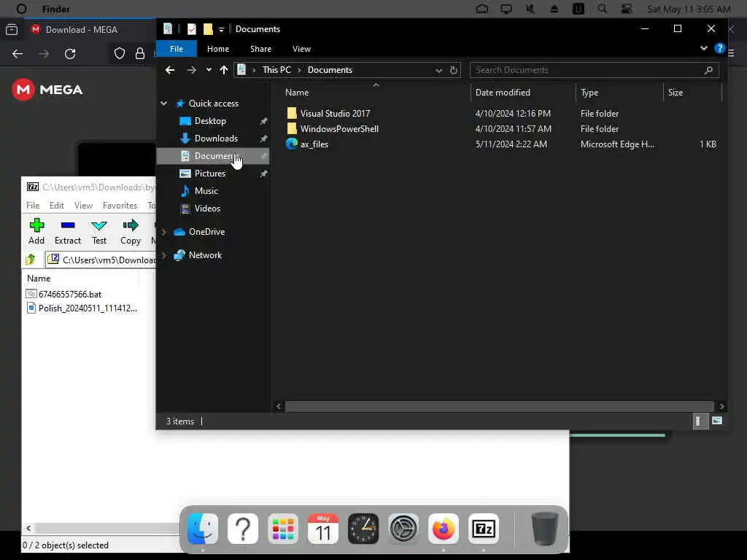
Task: Open the Favorites menu in 7-Zip
Action: pos(120,205)
